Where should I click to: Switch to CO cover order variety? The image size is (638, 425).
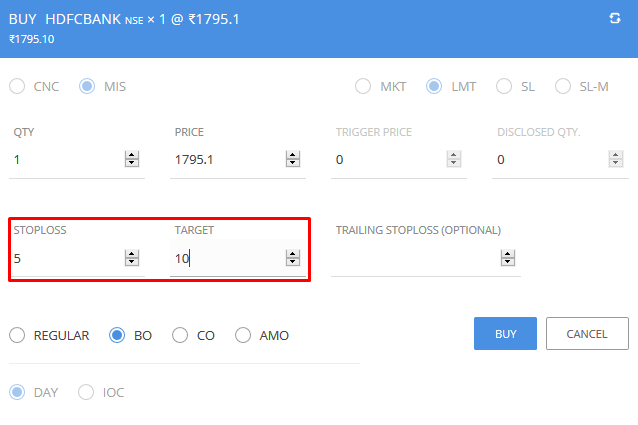(180, 335)
